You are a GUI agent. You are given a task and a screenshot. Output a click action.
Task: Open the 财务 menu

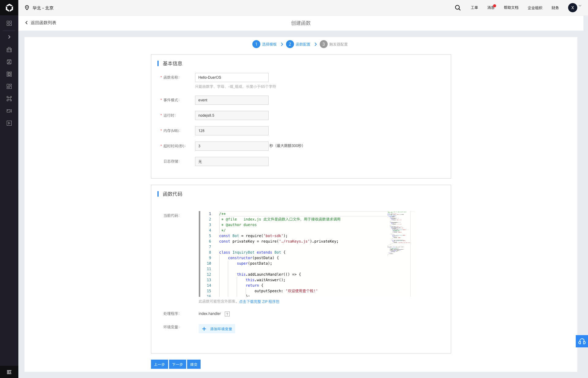click(555, 8)
